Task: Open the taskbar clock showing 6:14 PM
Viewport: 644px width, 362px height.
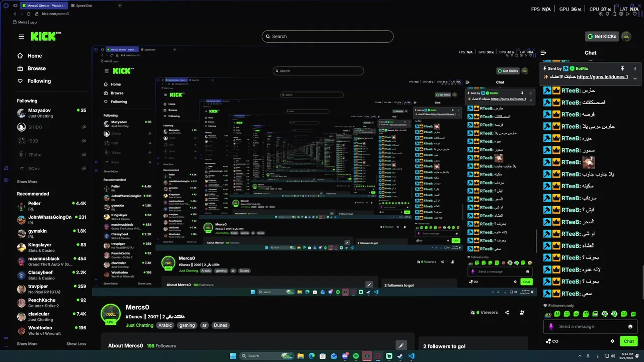Action: coord(626,356)
